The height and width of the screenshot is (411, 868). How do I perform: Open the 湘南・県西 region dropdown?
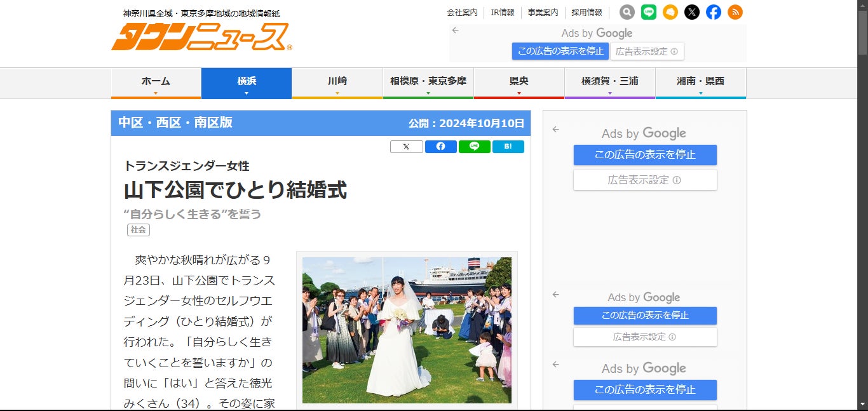tap(700, 83)
